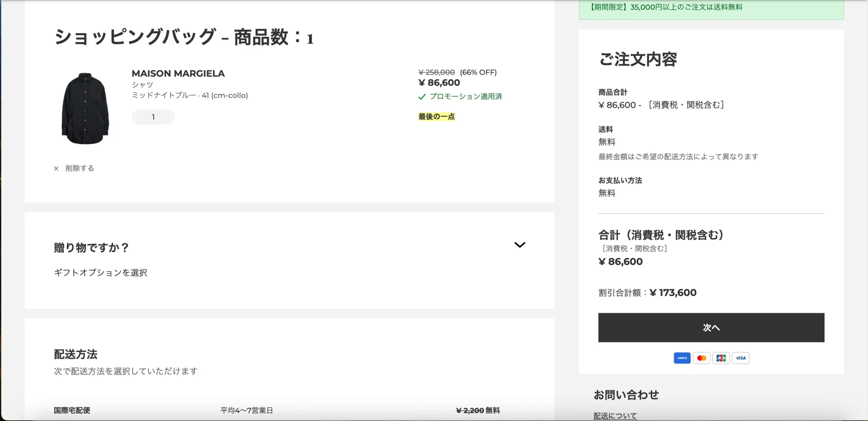Click the Mastercard payment icon
868x421 pixels.
tap(702, 358)
